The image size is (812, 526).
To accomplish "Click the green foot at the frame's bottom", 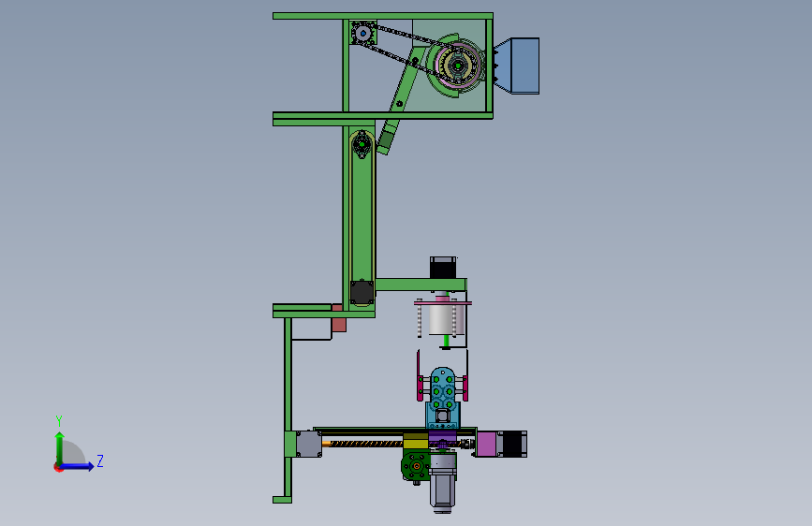I will pos(282,500).
